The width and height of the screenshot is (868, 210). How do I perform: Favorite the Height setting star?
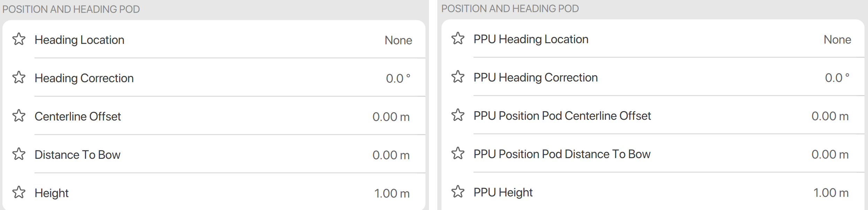19,193
